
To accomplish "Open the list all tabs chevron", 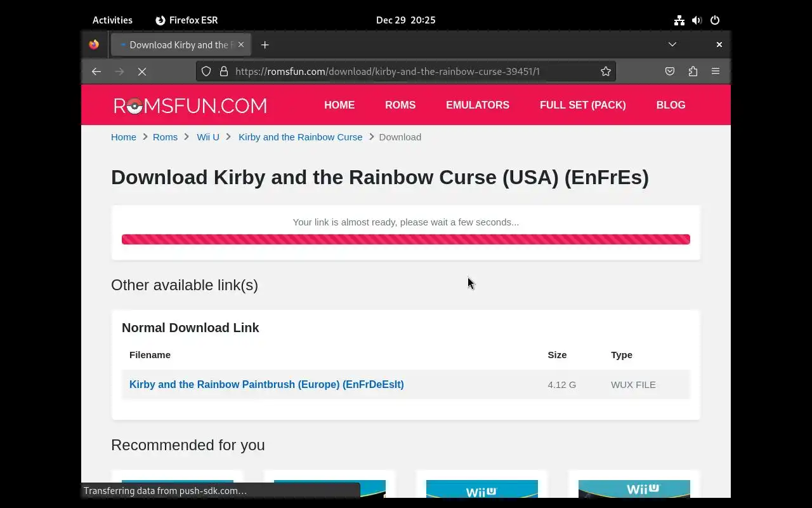I will (x=672, y=44).
